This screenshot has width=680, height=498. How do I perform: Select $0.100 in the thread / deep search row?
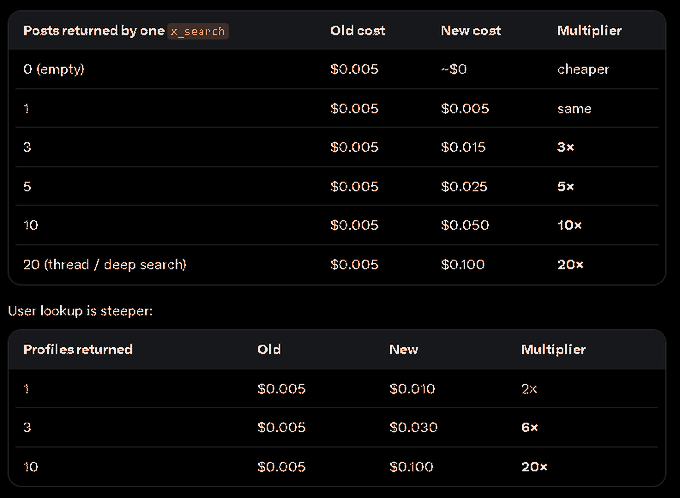click(x=463, y=265)
